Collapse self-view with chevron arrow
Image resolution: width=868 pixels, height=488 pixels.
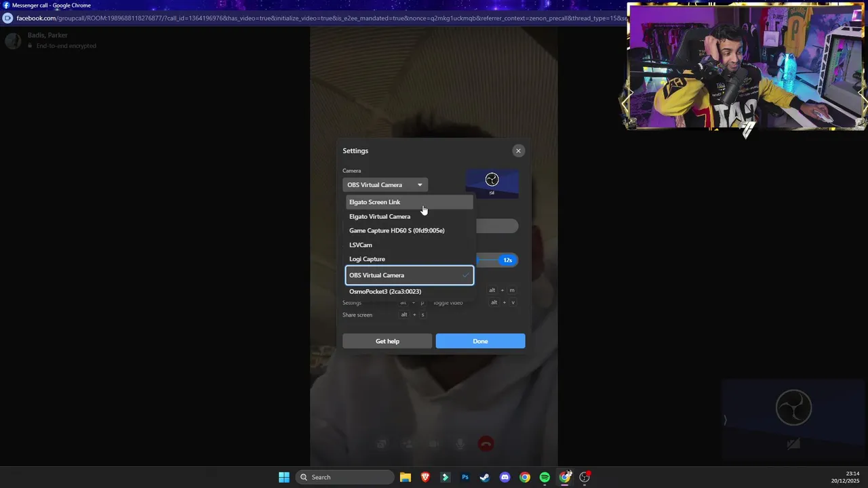[725, 420]
